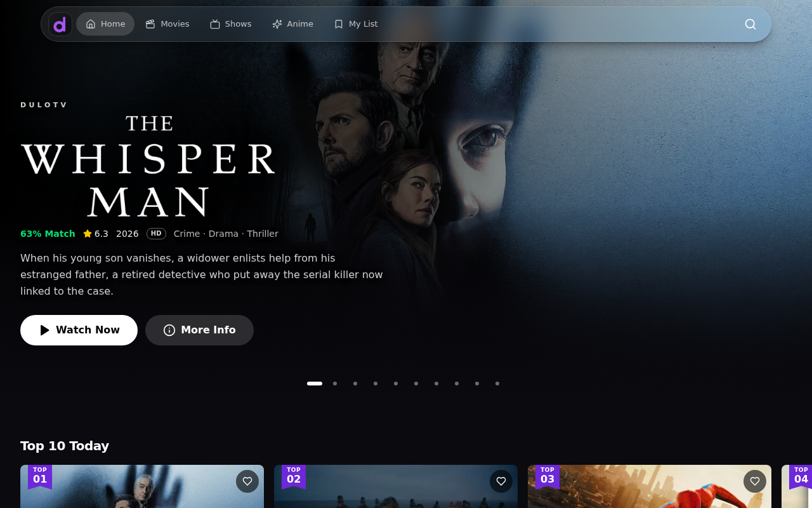Click The Whisper Man title logo
812x508 pixels.
tap(148, 166)
